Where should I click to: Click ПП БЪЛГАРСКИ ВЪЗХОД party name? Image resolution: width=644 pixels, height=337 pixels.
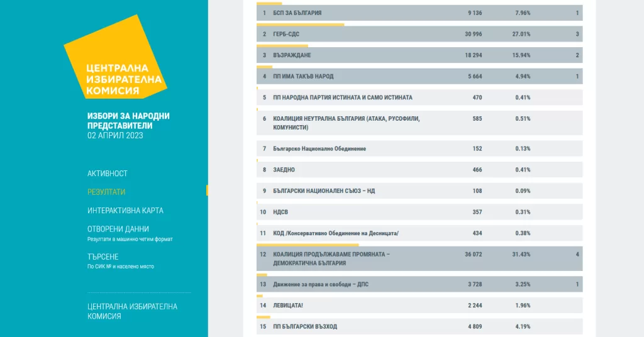pos(305,327)
